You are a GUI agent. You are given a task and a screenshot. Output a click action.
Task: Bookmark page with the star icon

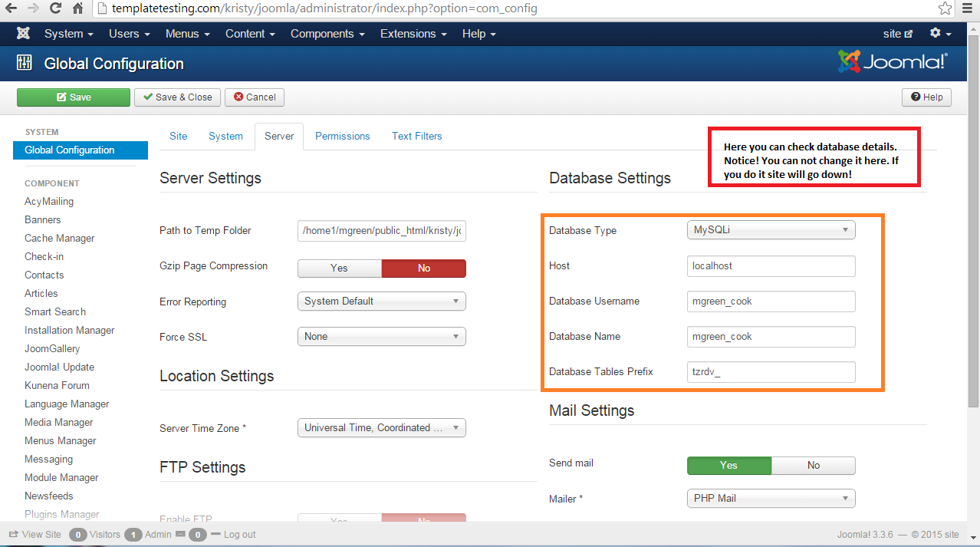pos(945,8)
